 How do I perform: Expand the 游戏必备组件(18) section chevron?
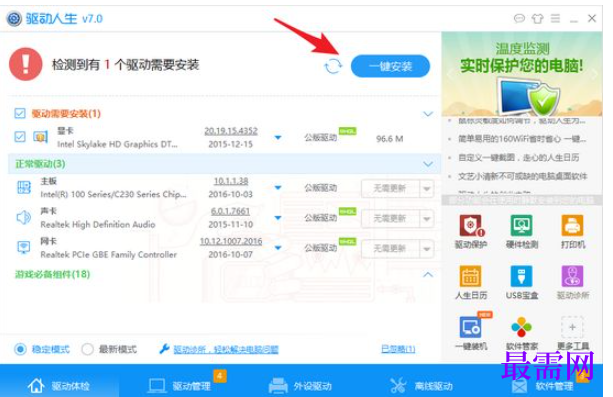click(428, 275)
